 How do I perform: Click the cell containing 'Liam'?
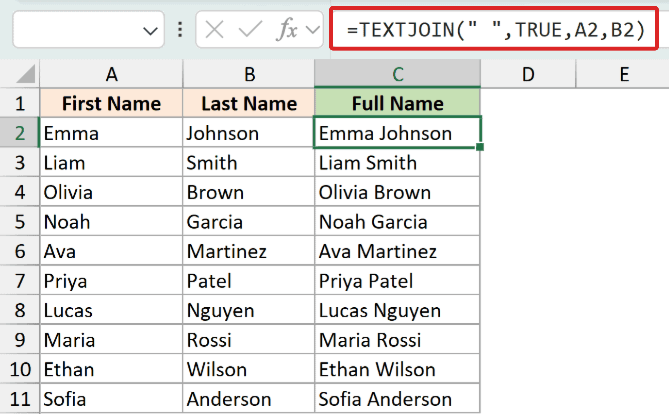111,162
